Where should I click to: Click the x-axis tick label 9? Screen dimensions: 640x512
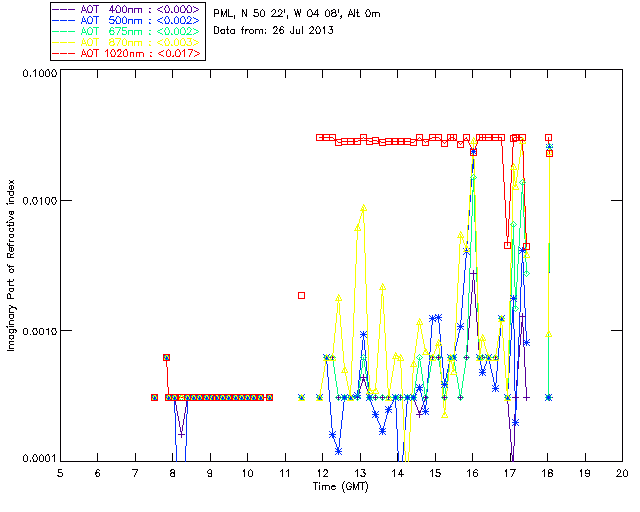click(210, 473)
